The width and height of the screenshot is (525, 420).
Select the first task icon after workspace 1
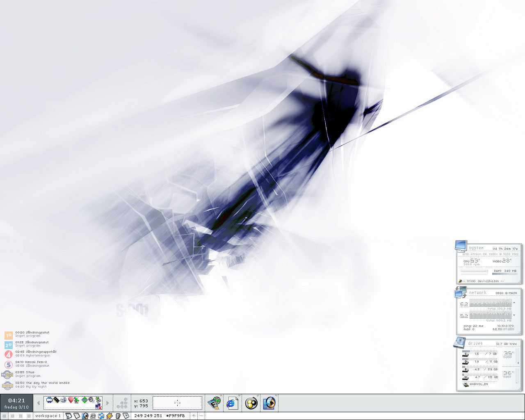click(68, 415)
